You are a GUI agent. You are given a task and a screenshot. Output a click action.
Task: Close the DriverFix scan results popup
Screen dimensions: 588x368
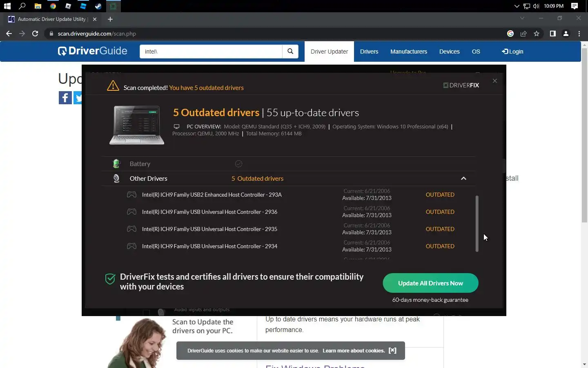495,81
